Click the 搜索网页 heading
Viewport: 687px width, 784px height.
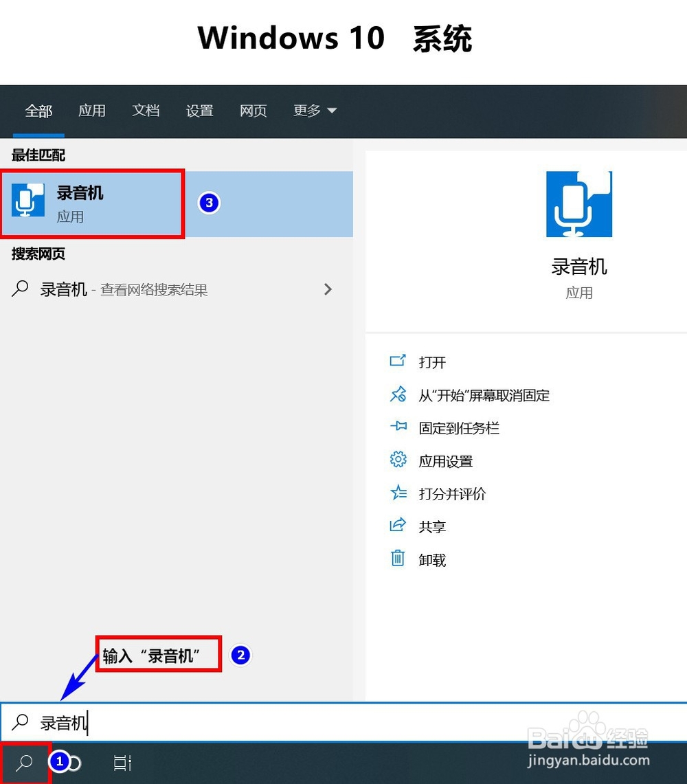(38, 254)
